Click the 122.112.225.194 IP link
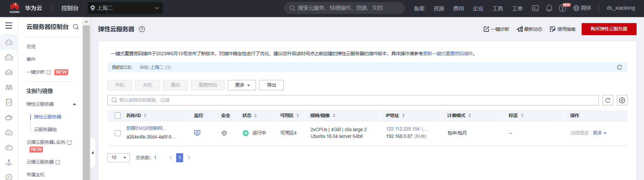This screenshot has width=644, height=180. point(403,129)
